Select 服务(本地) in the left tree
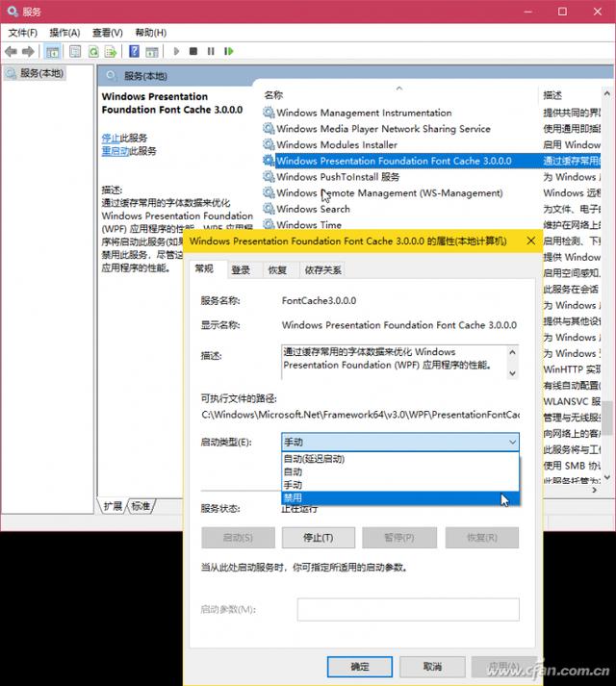The image size is (616, 686). tap(36, 73)
